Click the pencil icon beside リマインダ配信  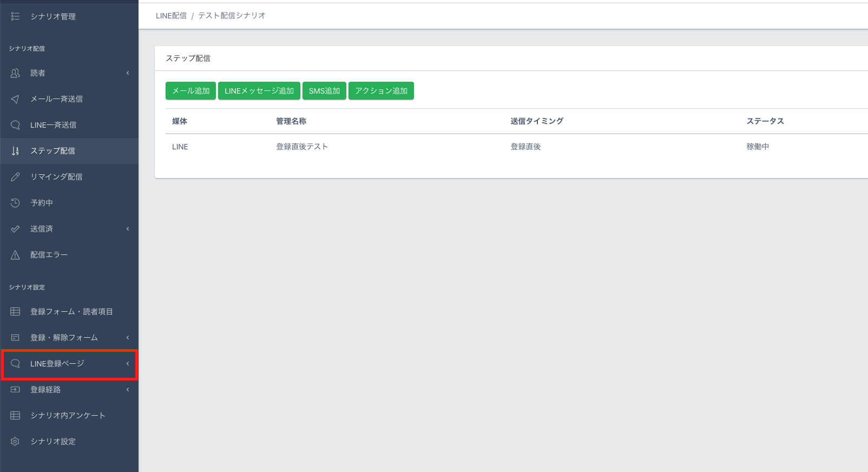tap(15, 177)
